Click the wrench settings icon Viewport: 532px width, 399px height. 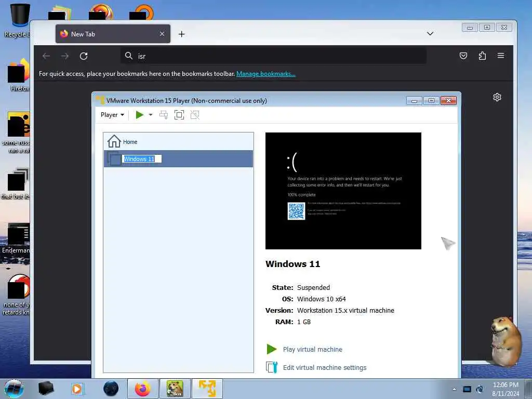pos(271,367)
